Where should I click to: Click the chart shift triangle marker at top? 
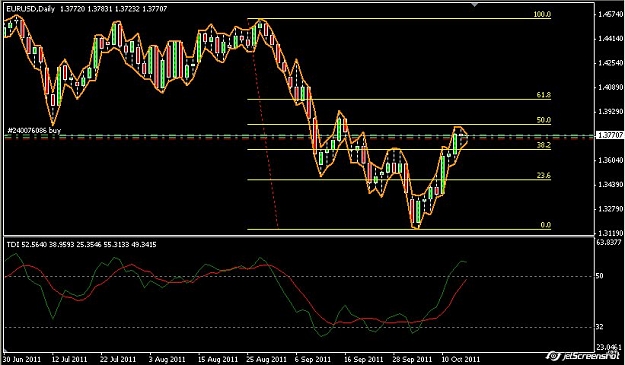coord(474,5)
